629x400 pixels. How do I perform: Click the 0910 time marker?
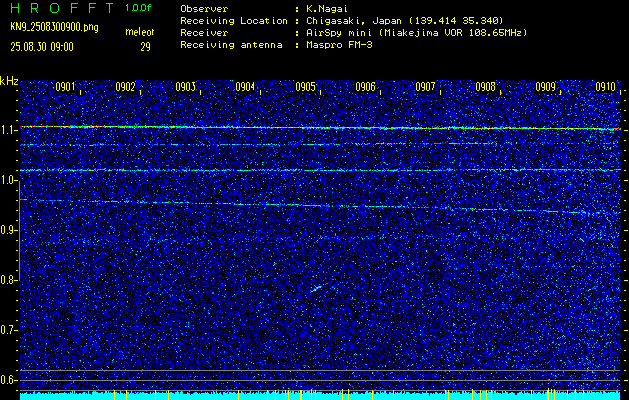[605, 87]
